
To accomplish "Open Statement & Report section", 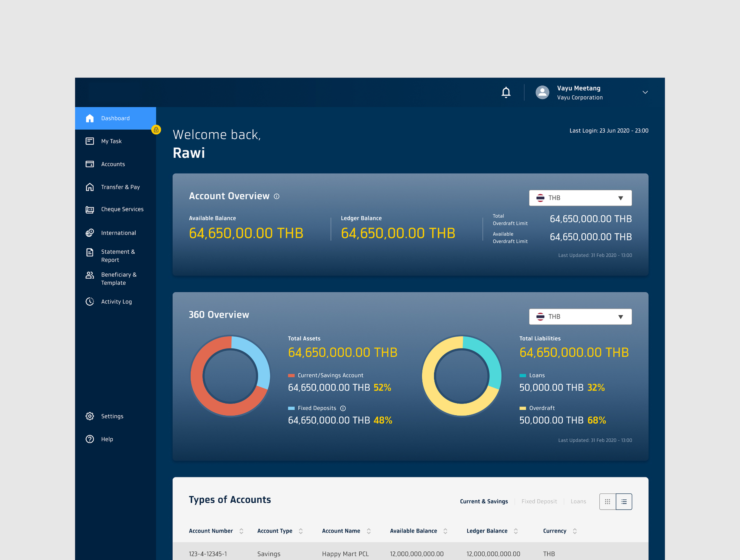I will (118, 255).
